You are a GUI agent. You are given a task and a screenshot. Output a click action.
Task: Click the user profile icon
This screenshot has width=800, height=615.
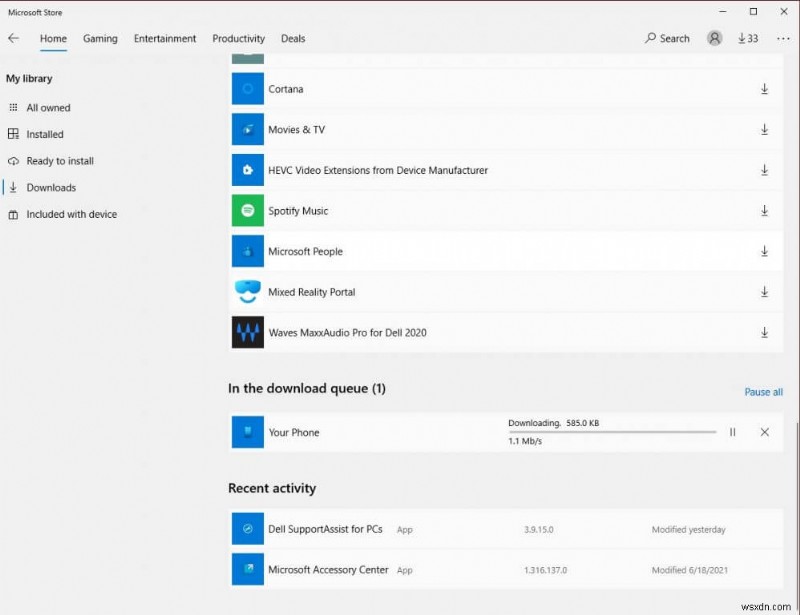coord(714,38)
